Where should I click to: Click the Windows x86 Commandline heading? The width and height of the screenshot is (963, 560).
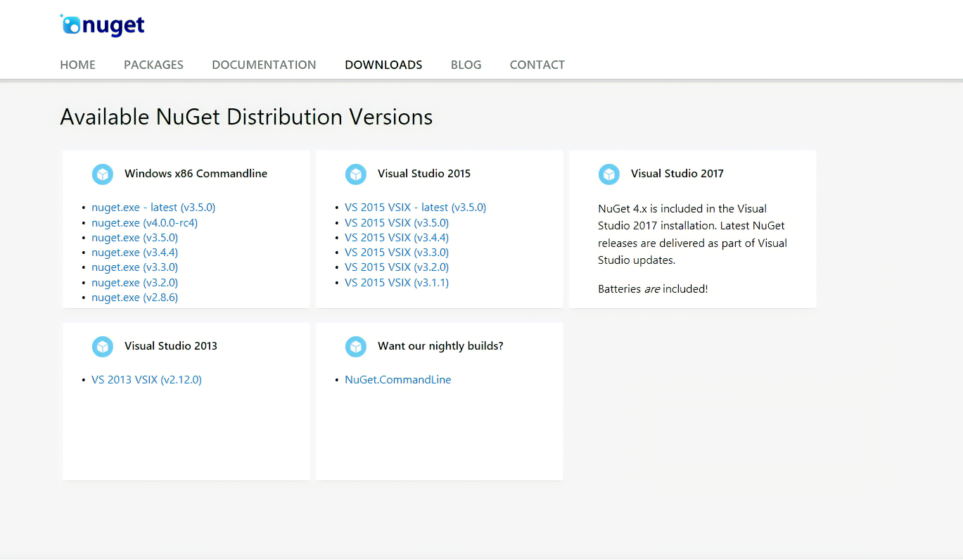[x=196, y=174]
